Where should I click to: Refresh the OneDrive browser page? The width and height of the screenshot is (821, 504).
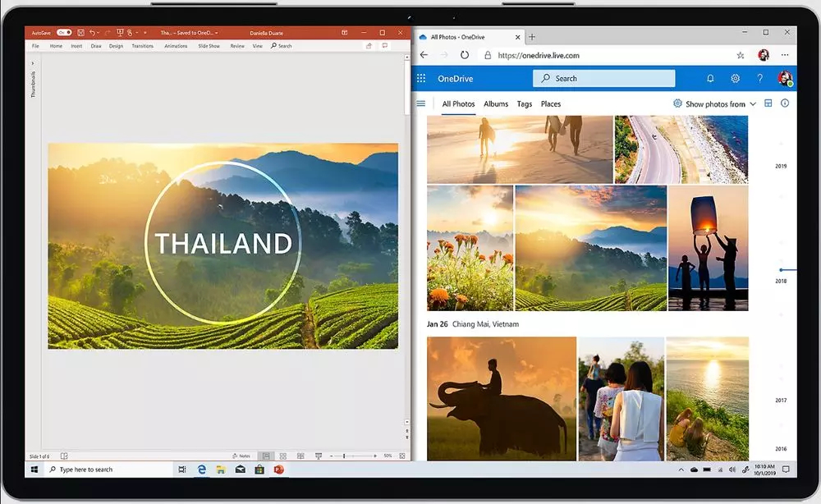(465, 55)
